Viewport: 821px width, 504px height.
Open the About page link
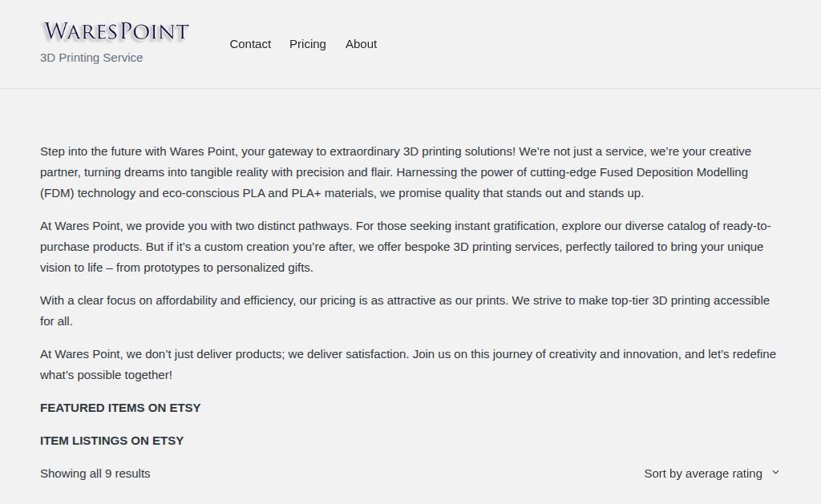tap(361, 44)
